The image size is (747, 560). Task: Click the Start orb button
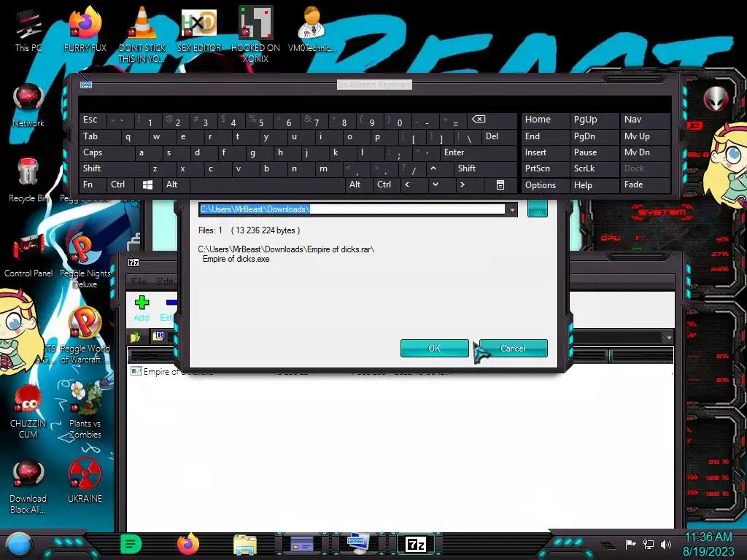[x=18, y=544]
